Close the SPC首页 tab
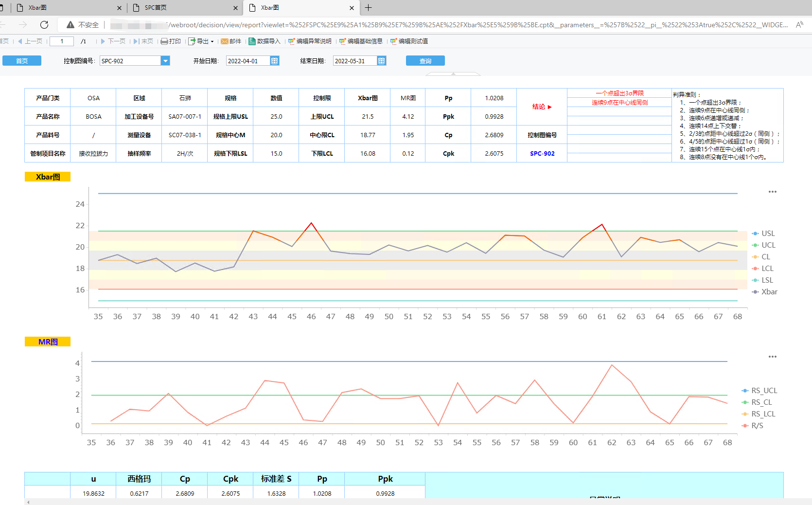 (235, 8)
